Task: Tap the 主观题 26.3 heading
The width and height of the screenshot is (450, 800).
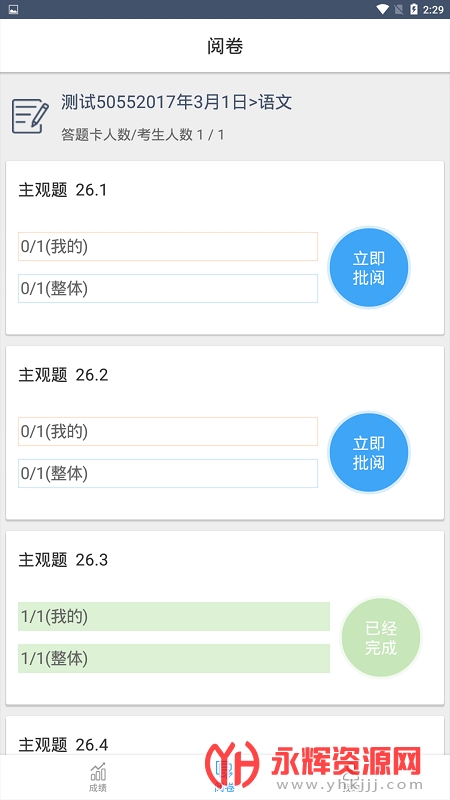Action: [63, 560]
